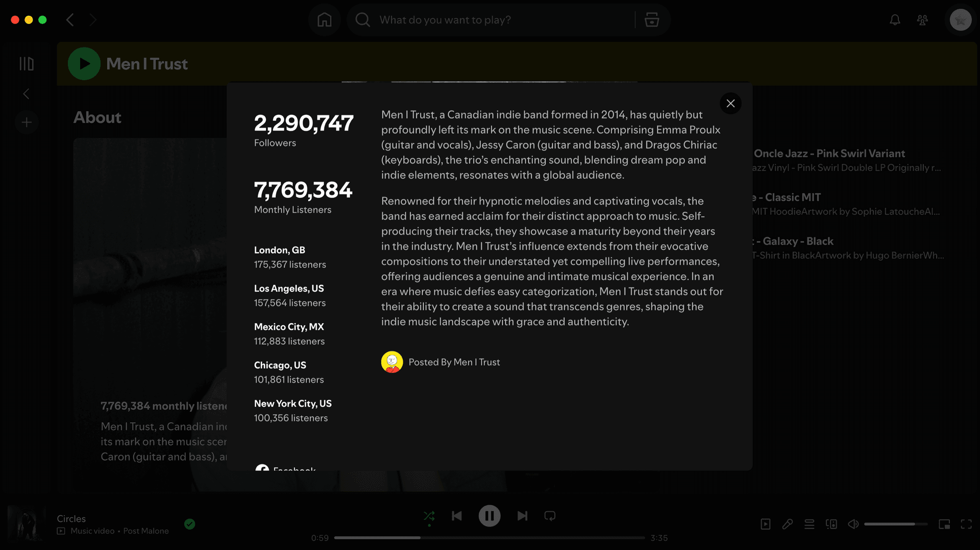
Task: Open the Queue icon
Action: [810, 524]
